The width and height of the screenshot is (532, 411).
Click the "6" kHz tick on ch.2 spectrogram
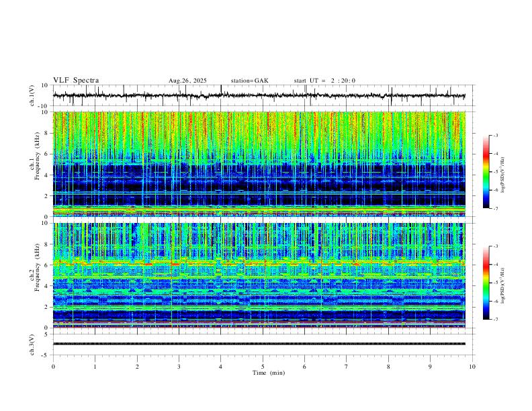pos(47,265)
